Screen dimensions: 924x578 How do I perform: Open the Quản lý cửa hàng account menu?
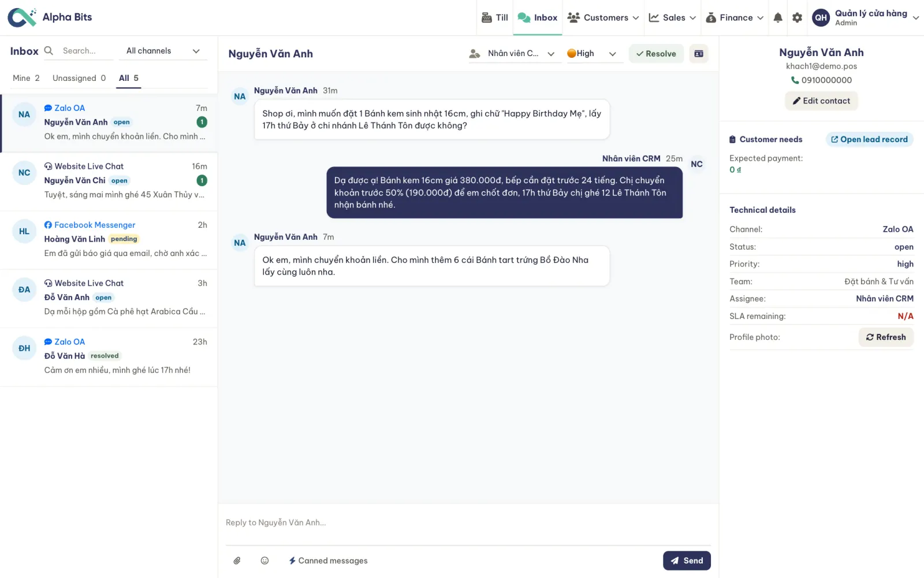866,18
